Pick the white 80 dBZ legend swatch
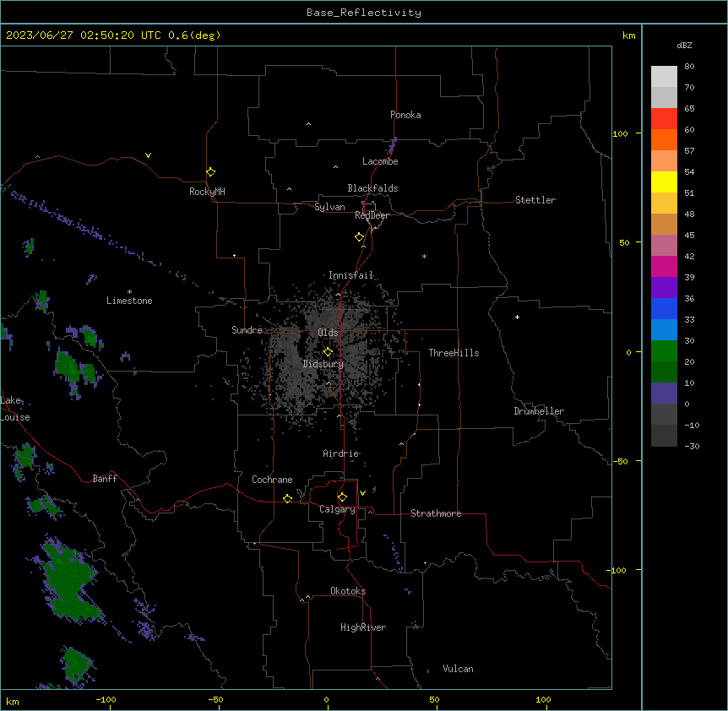728x711 pixels. coord(664,76)
